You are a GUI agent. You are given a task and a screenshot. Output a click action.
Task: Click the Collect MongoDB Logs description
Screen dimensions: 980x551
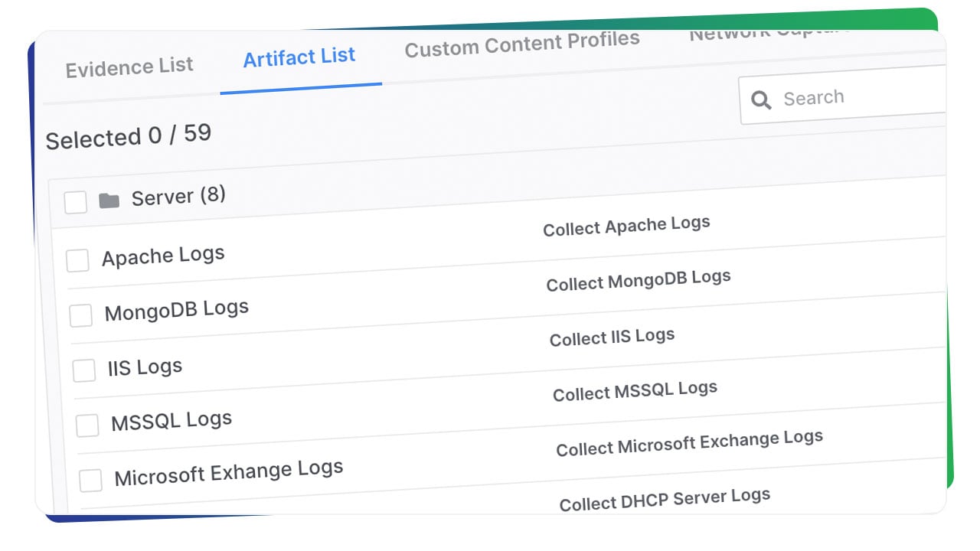click(639, 280)
